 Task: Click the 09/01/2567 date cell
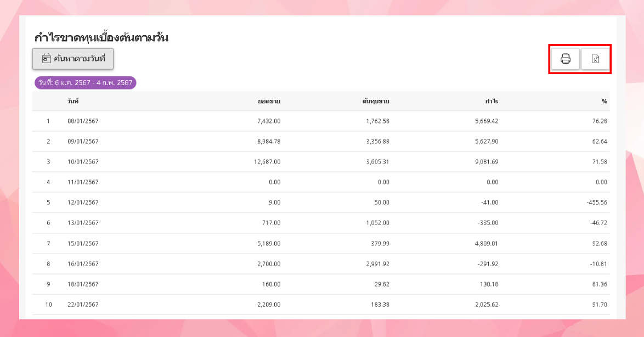(83, 142)
